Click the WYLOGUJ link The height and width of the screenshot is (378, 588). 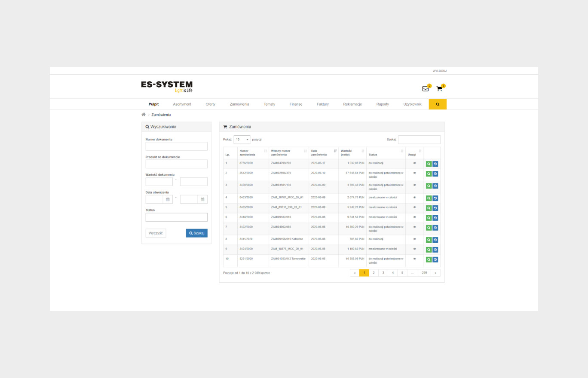439,71
